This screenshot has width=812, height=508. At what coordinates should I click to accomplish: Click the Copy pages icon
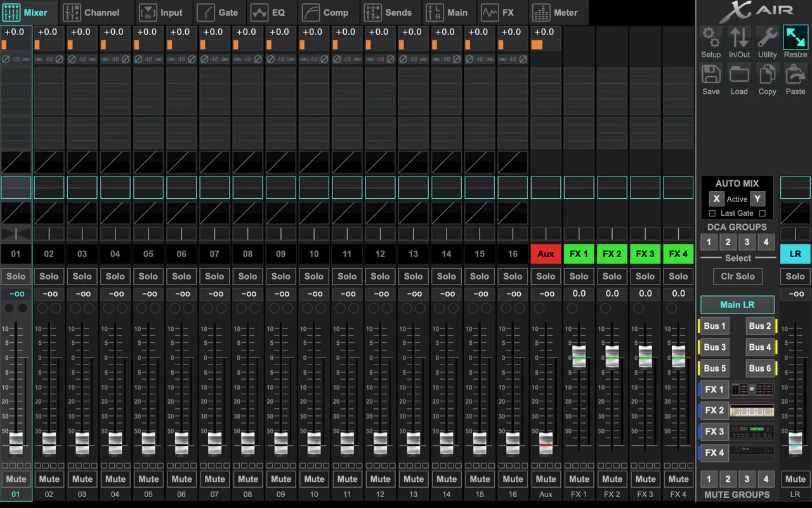point(767,74)
